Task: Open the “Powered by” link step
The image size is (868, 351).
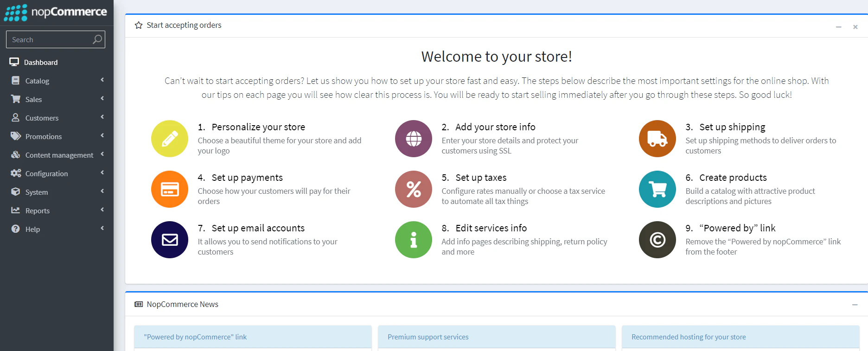Action: pyautogui.click(x=737, y=228)
